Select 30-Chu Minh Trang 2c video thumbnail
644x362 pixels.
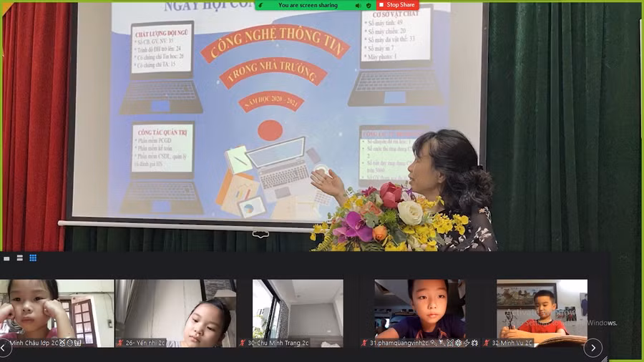pos(298,313)
